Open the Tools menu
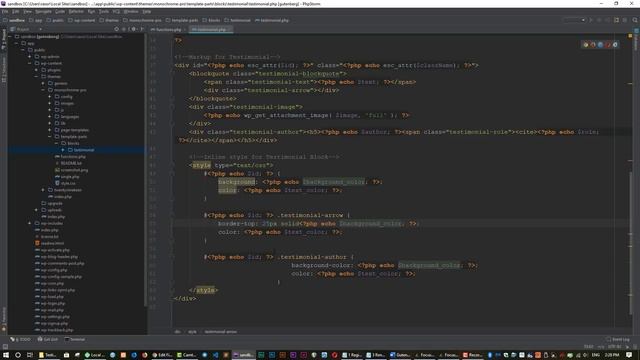The height and width of the screenshot is (360, 640). click(x=104, y=11)
